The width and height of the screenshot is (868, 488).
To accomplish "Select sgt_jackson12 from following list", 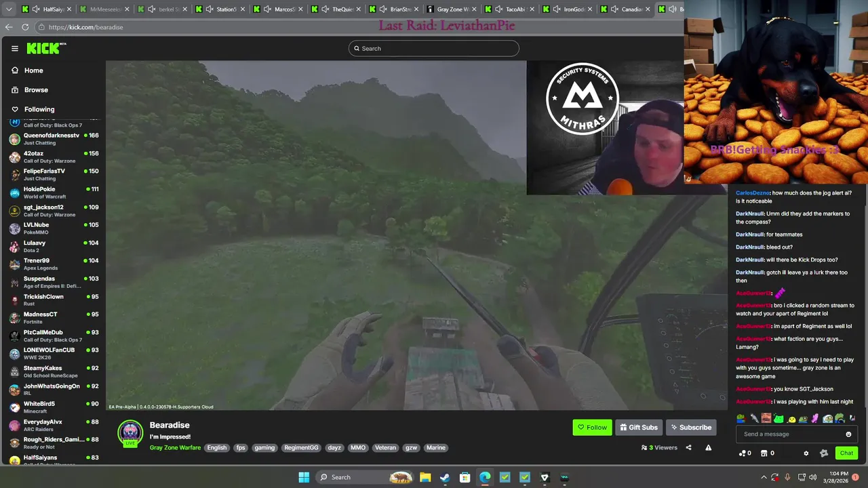I will point(54,211).
